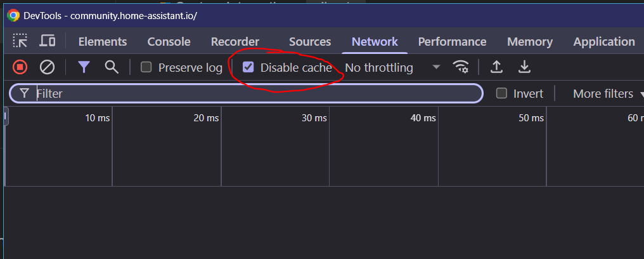
Task: Go to the Sources tab
Action: tap(310, 42)
